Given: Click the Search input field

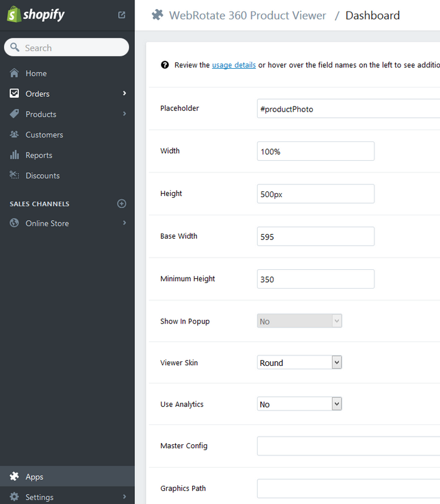Looking at the screenshot, I should pyautogui.click(x=67, y=47).
